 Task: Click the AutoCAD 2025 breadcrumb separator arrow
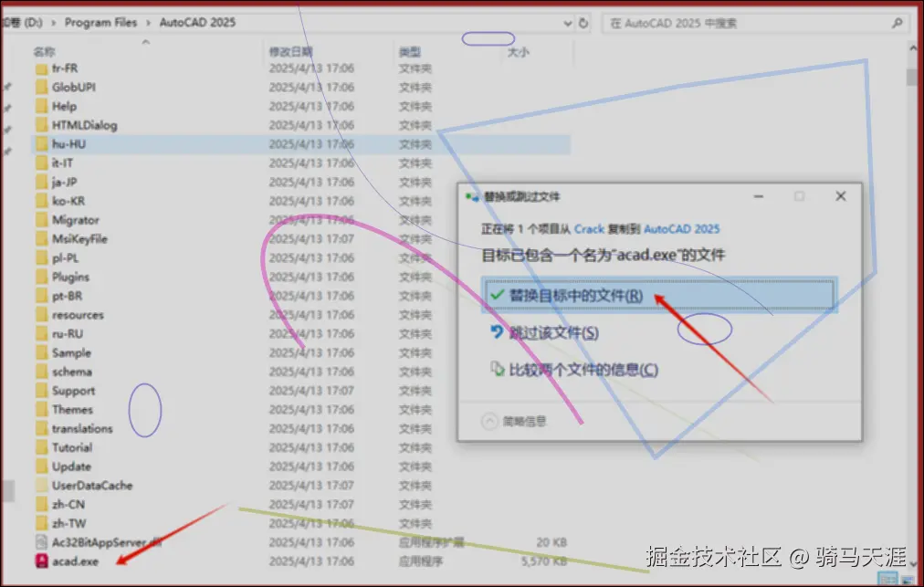[x=148, y=23]
